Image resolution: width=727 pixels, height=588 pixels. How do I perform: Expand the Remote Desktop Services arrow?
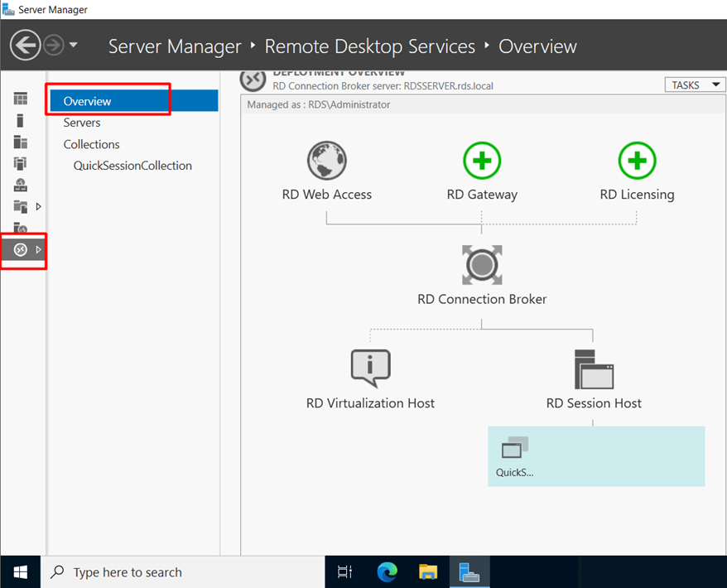click(38, 249)
